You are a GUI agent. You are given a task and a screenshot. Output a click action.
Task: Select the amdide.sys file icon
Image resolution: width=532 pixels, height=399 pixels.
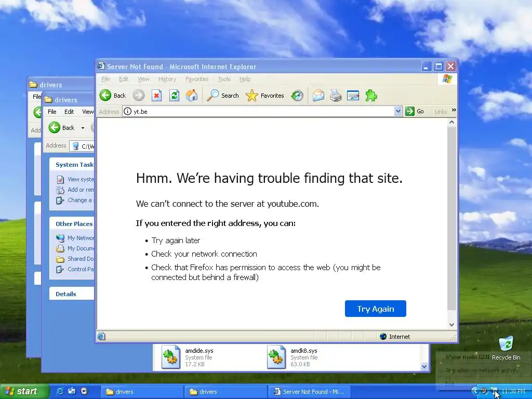pos(170,357)
